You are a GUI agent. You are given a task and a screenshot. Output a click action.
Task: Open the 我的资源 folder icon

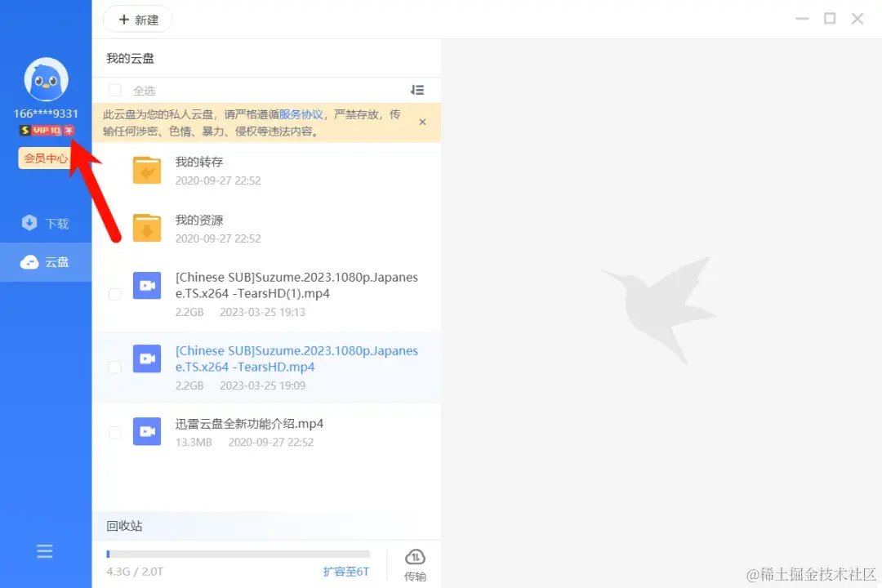pos(147,229)
